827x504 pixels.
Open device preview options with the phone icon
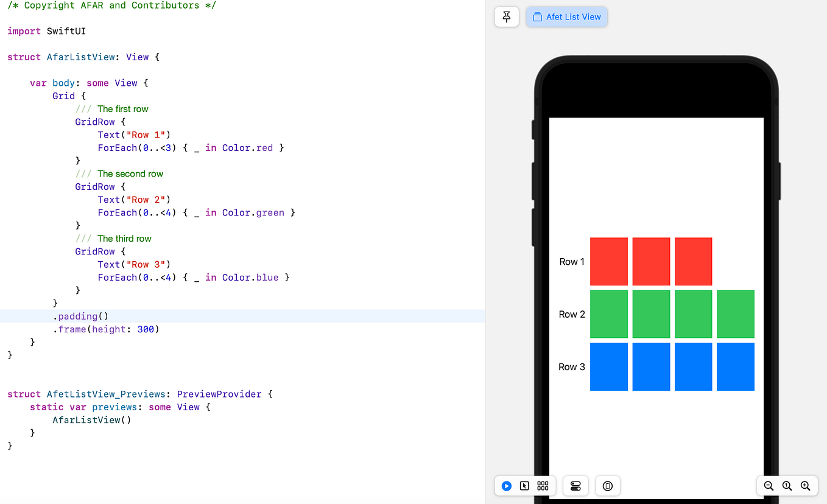(x=607, y=486)
